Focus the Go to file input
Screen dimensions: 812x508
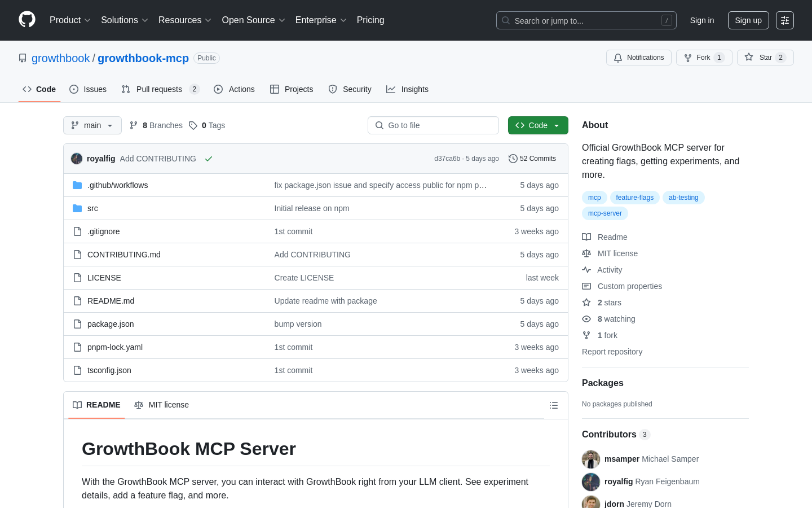(x=433, y=125)
